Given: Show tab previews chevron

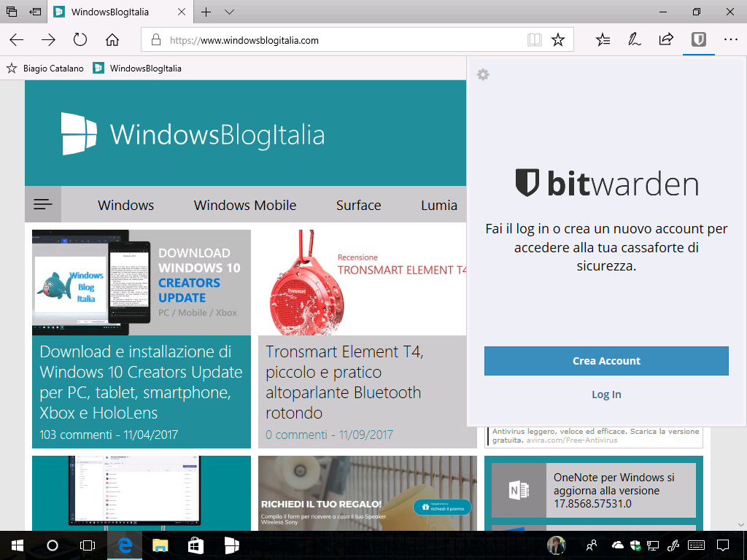Looking at the screenshot, I should point(229,12).
